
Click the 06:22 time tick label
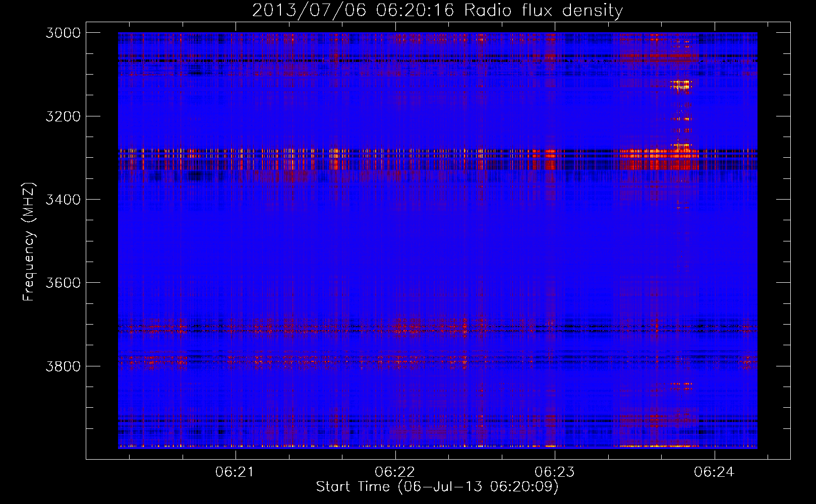click(x=394, y=472)
